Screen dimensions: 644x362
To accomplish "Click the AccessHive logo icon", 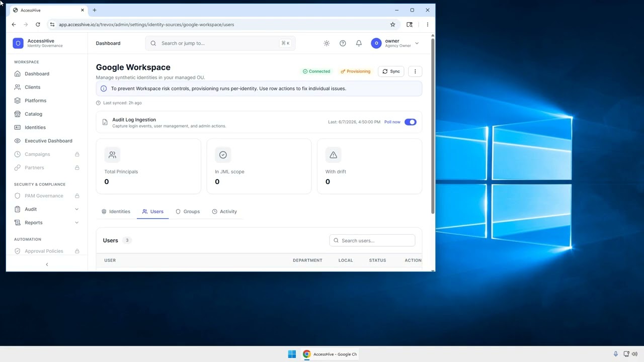I will coord(18,43).
